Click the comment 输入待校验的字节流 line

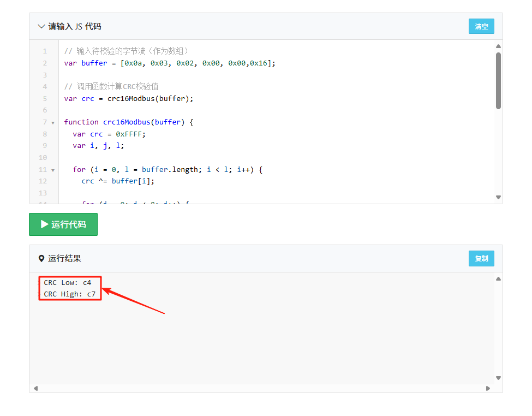click(126, 51)
